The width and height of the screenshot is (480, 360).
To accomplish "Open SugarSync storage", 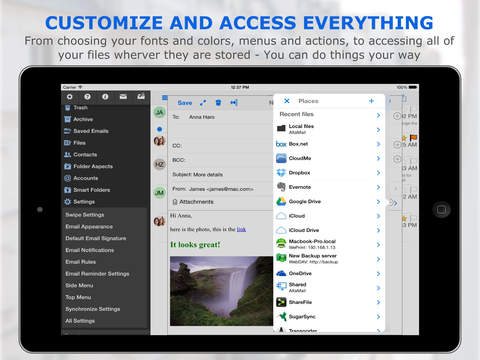I will (329, 316).
